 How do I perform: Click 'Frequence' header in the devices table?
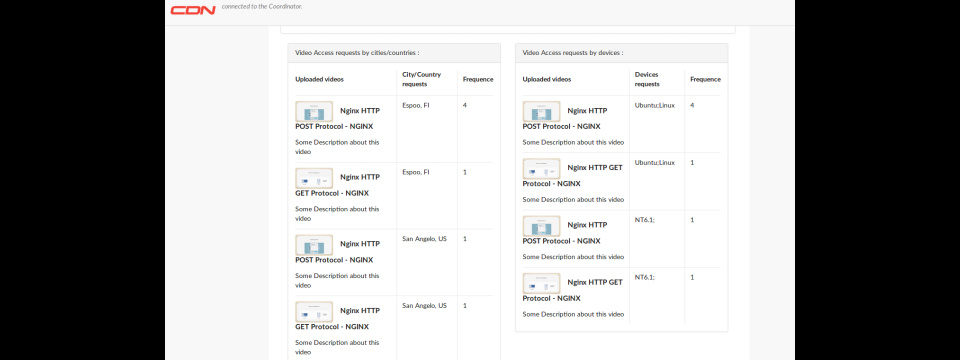coord(705,80)
